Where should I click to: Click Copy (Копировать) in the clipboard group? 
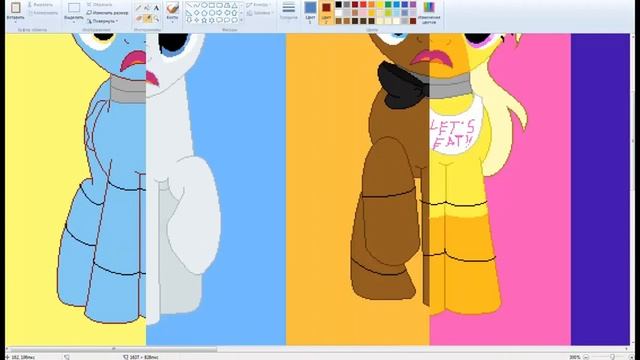pyautogui.click(x=43, y=13)
